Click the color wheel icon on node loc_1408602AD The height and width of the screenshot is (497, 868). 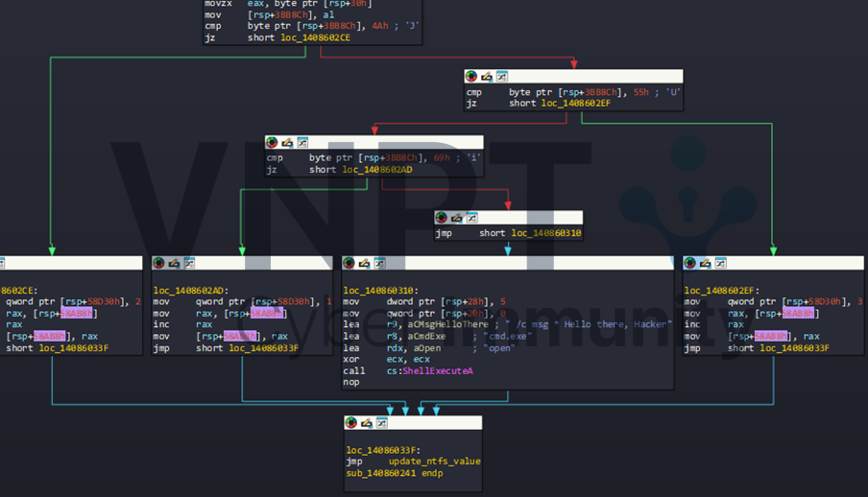159,262
